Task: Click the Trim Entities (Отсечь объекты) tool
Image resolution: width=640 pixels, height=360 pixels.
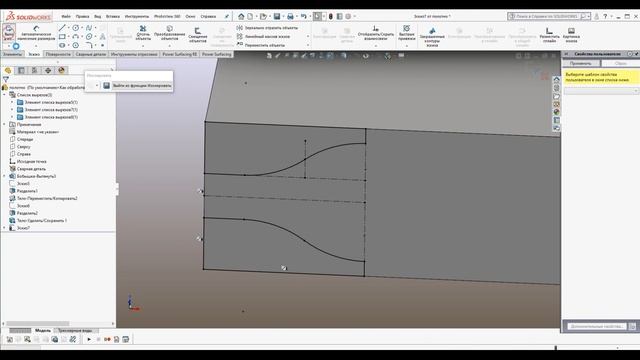Action: tap(143, 33)
